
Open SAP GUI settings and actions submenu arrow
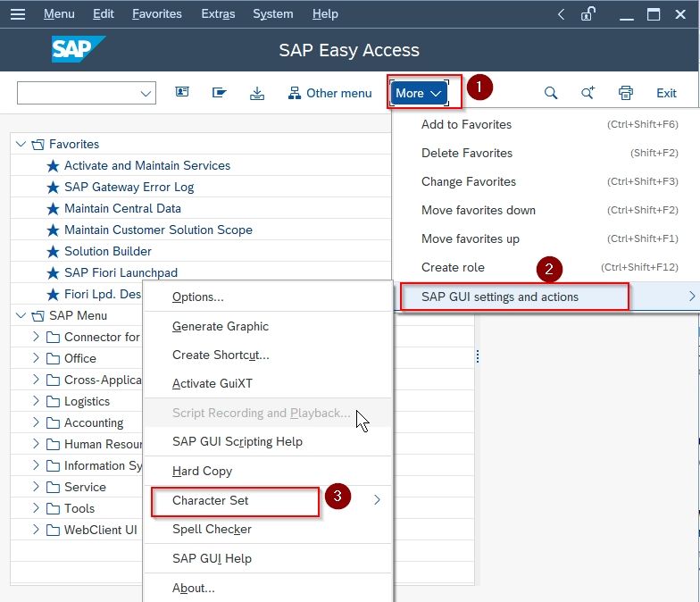click(691, 297)
